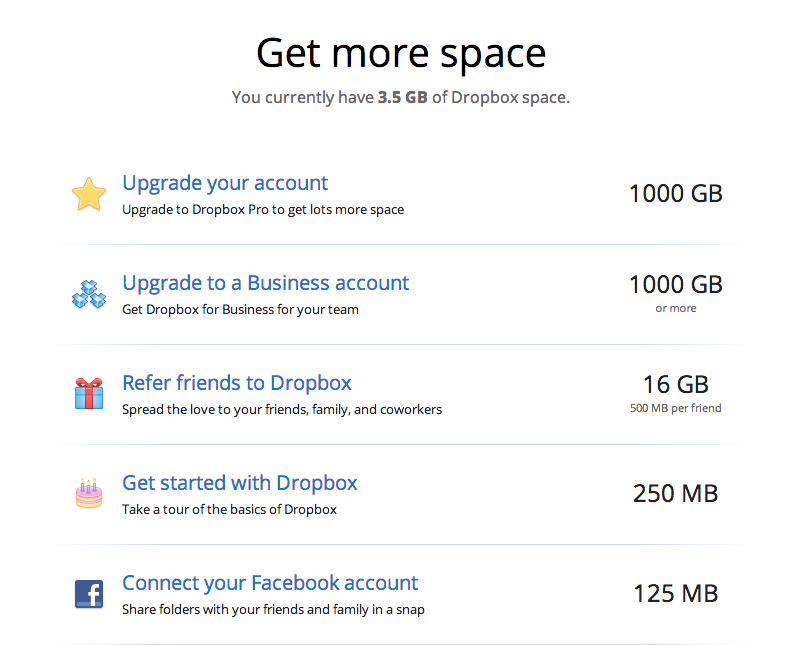Open Upgrade to a Business account

tap(265, 283)
